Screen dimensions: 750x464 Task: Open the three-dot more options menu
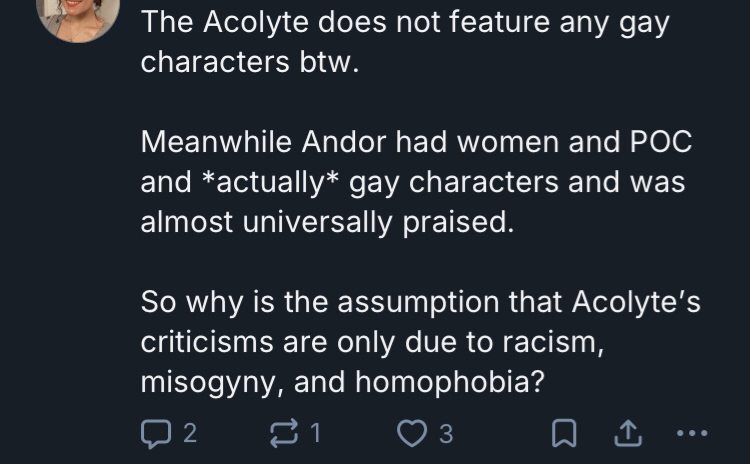point(691,433)
